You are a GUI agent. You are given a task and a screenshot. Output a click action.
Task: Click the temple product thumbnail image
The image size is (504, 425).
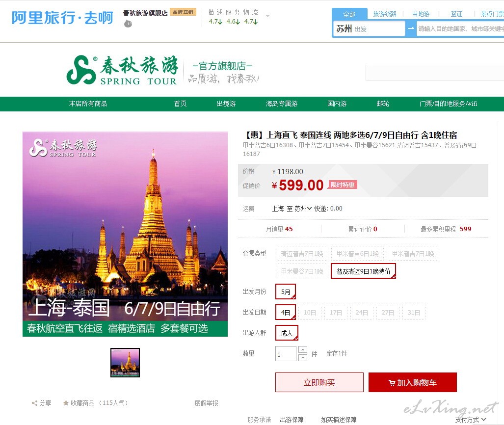[x=125, y=363]
